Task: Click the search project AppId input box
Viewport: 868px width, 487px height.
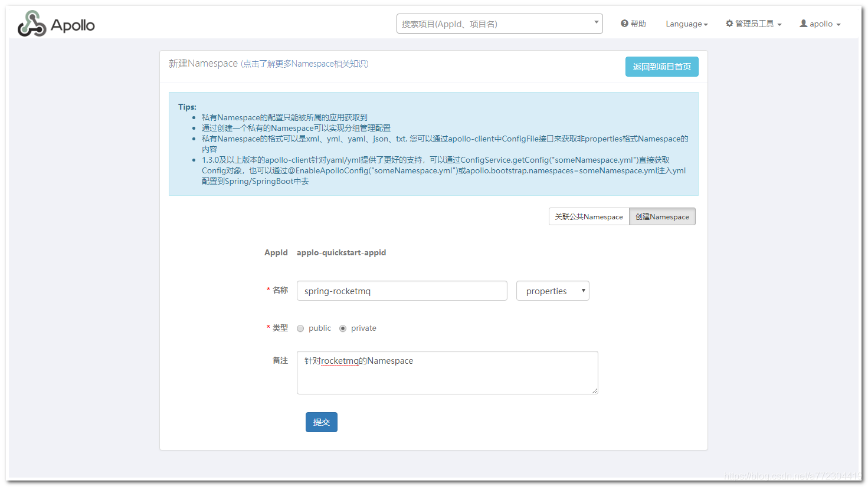Action: tap(496, 24)
